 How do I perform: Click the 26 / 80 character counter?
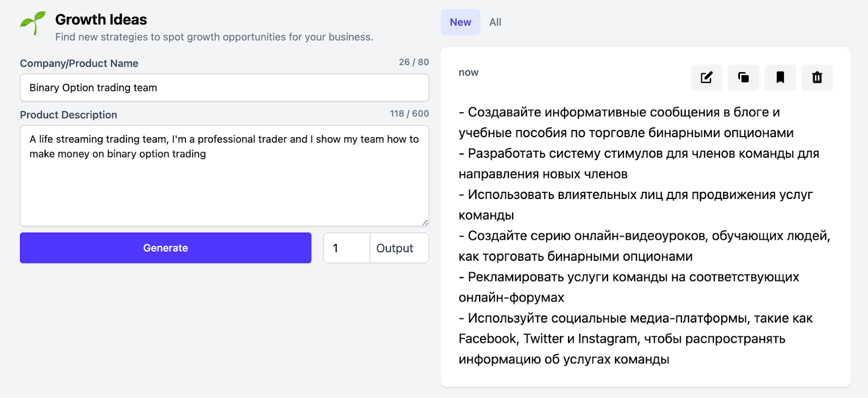tap(413, 62)
